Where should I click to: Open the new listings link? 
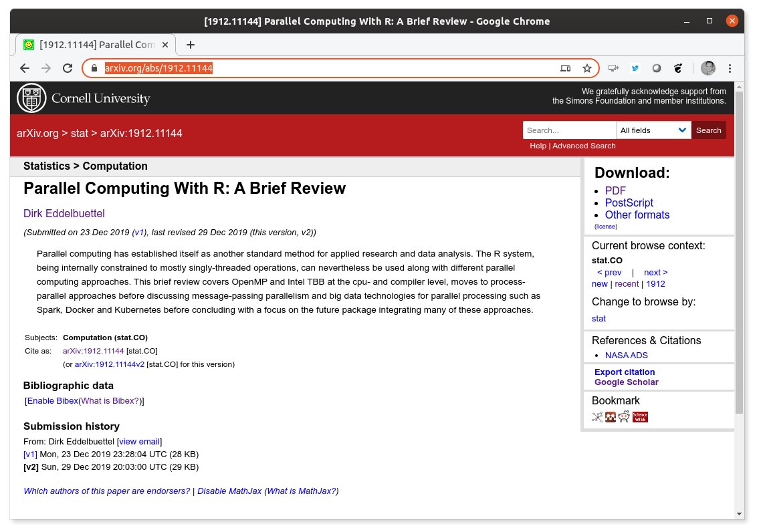tap(600, 284)
